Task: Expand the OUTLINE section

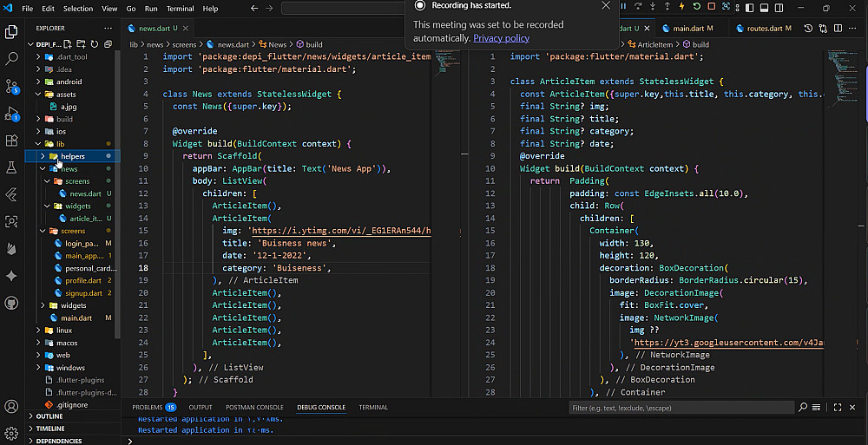Action: pyautogui.click(x=49, y=416)
